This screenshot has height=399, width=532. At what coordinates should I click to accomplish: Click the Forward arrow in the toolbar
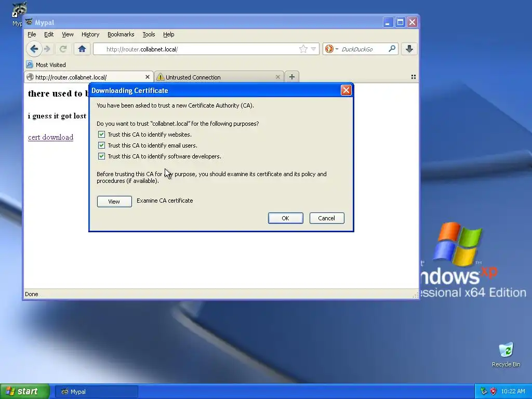[47, 49]
